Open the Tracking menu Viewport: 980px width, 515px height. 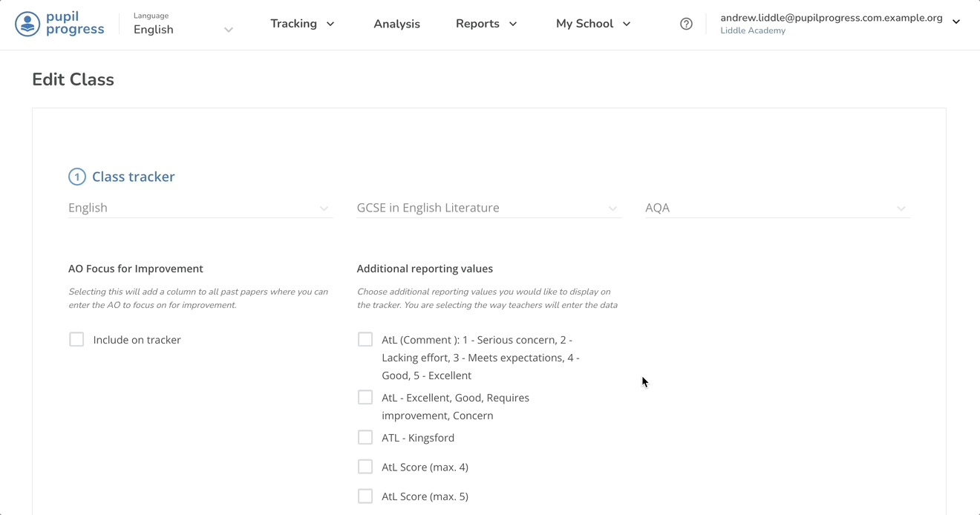[x=294, y=24]
